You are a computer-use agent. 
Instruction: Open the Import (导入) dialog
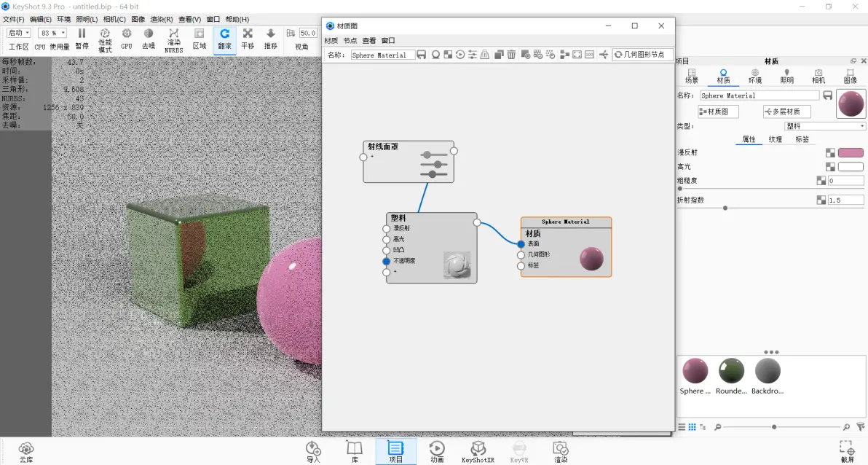(313, 452)
